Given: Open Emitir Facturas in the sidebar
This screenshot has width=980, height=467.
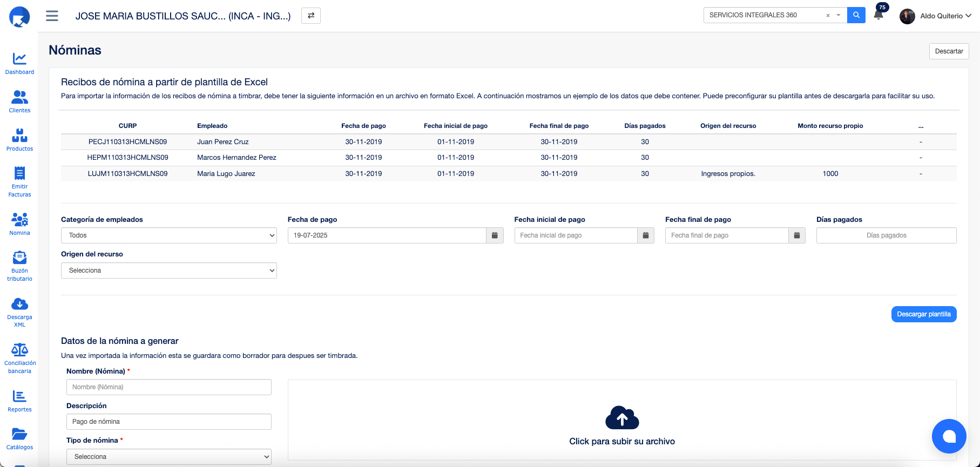Looking at the screenshot, I should (x=19, y=181).
